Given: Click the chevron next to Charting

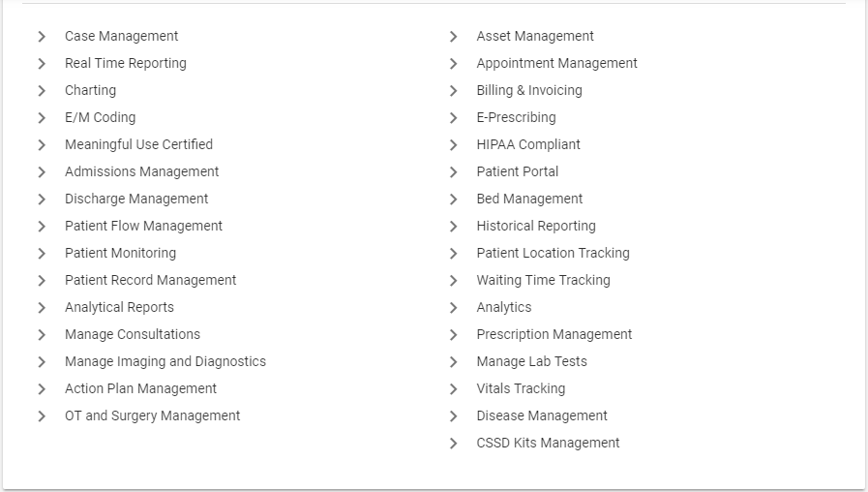Looking at the screenshot, I should [x=42, y=91].
